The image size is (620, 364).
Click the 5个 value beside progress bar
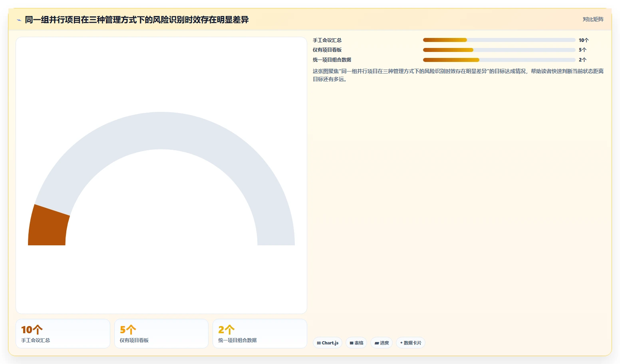(582, 50)
